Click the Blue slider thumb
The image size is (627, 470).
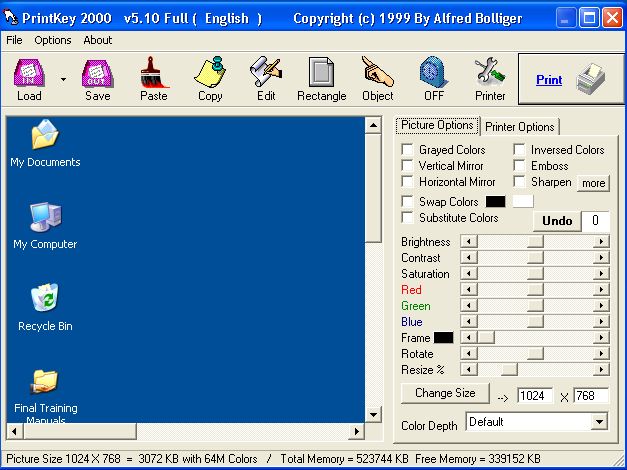tap(535, 322)
